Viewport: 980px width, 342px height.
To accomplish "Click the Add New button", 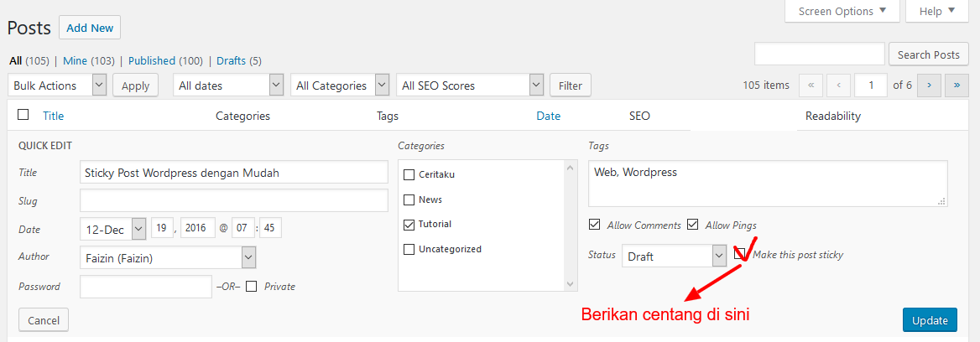I will [90, 28].
